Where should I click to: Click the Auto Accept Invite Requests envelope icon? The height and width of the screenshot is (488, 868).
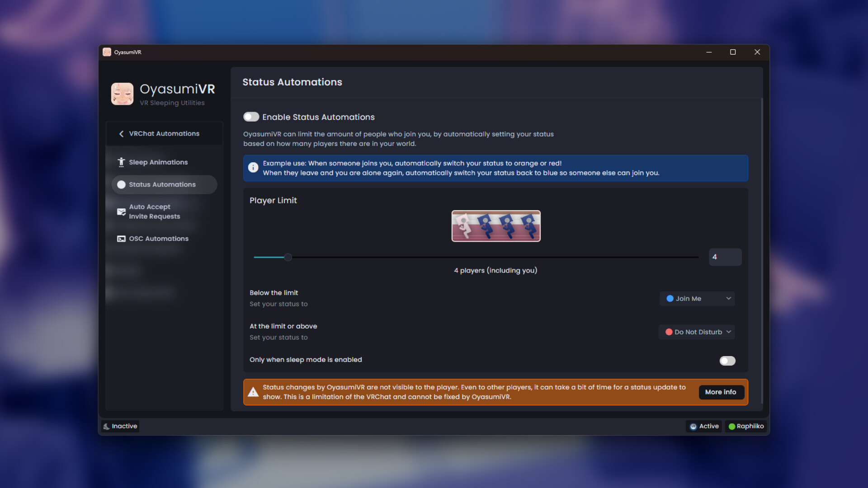[x=121, y=211]
